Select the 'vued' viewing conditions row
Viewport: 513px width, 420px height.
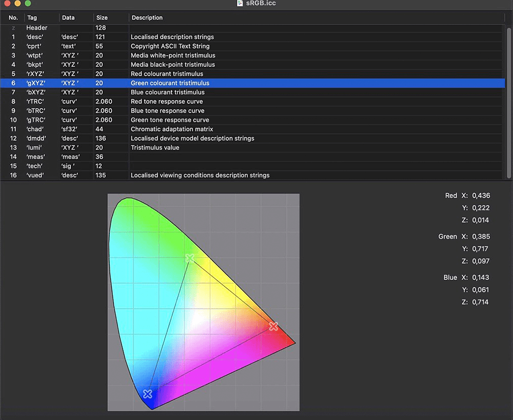pyautogui.click(x=252, y=175)
